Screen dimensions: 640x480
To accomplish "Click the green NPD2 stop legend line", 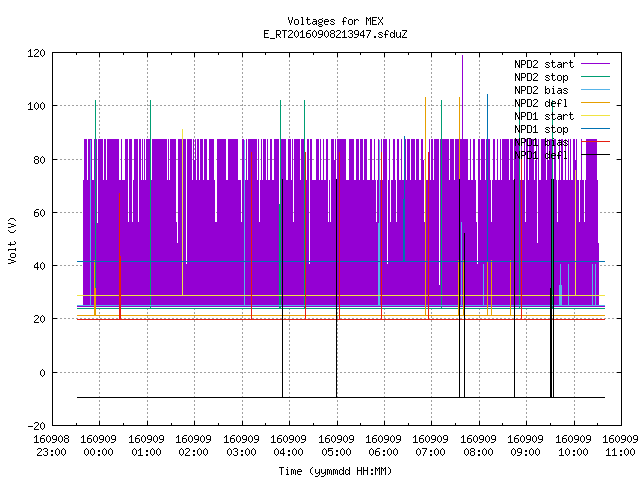I will [596, 76].
